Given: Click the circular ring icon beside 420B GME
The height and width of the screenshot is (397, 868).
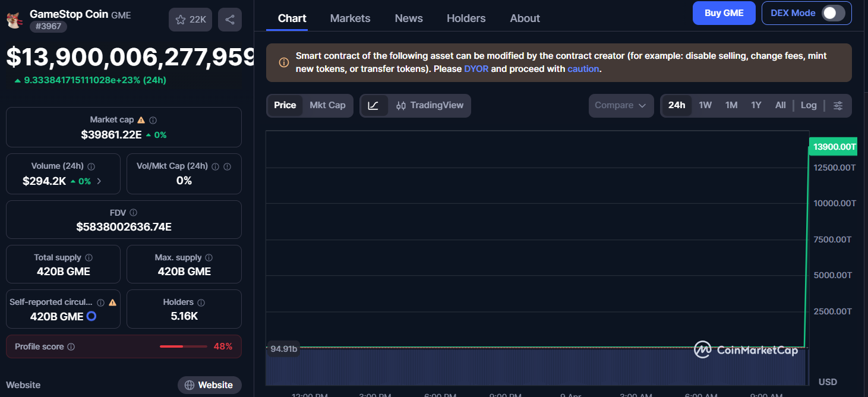Looking at the screenshot, I should coord(91,316).
